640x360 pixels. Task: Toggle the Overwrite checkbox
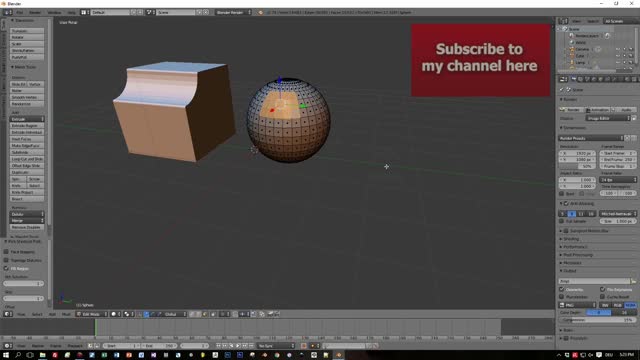tap(562, 289)
